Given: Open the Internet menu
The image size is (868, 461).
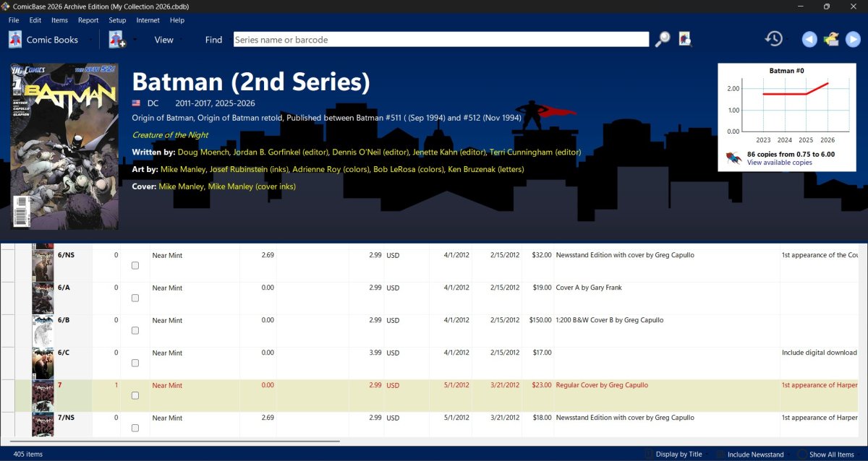Looking at the screenshot, I should [x=148, y=20].
